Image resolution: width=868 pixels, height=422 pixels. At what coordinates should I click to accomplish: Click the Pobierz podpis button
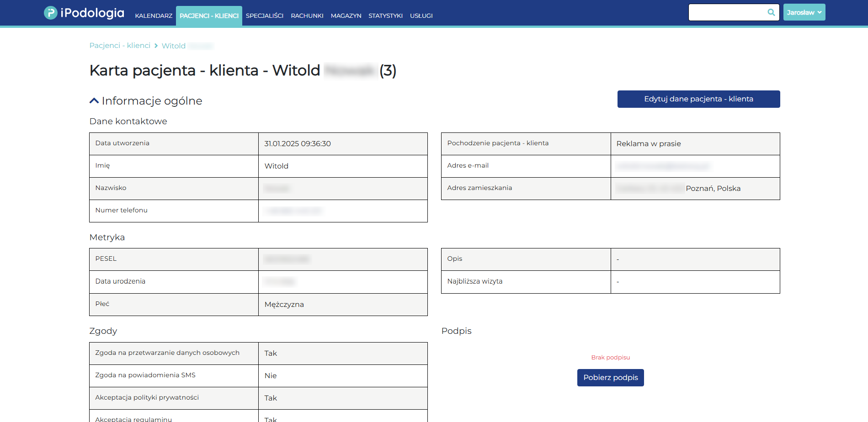tap(610, 378)
